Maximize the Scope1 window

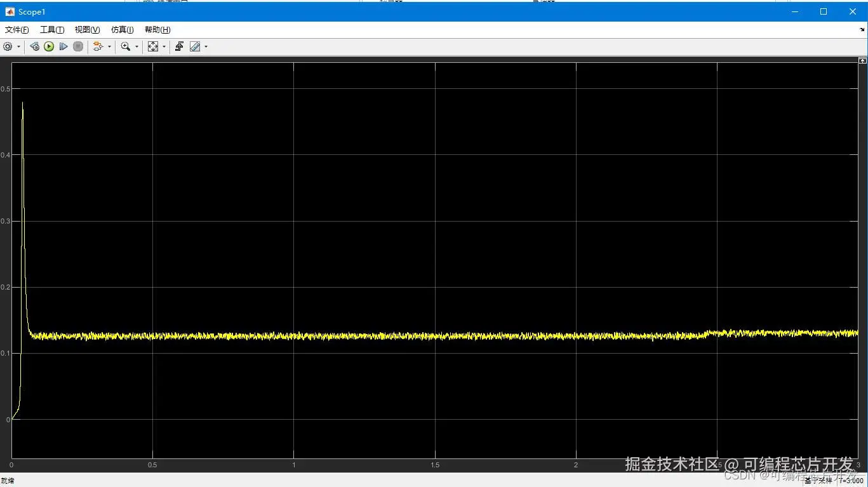[824, 11]
